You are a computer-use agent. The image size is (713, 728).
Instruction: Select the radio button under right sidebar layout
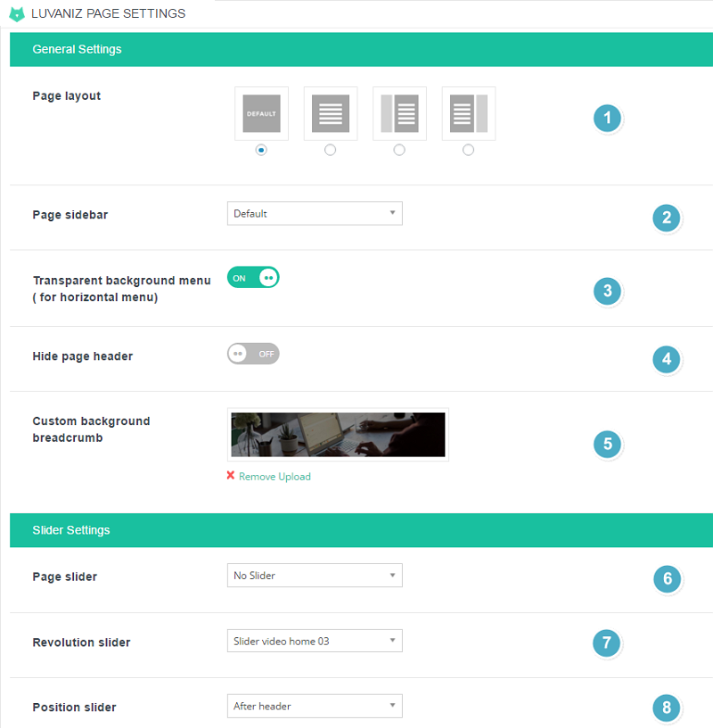click(468, 150)
